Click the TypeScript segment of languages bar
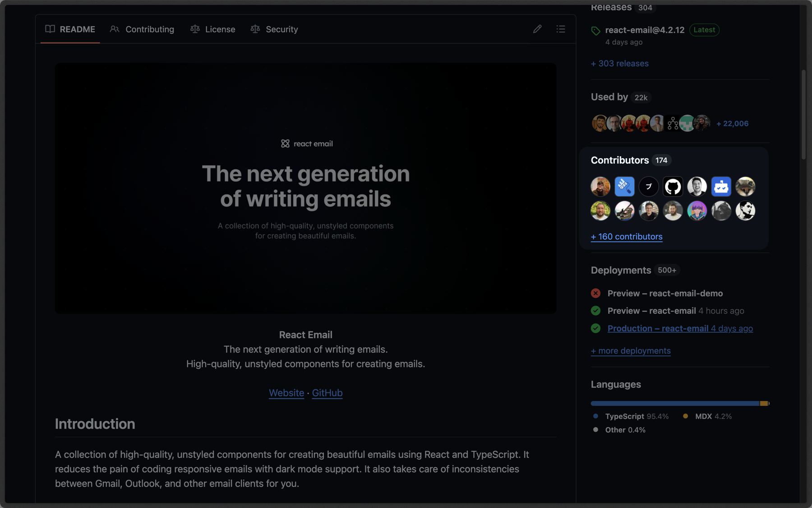This screenshot has width=812, height=508. [x=674, y=403]
